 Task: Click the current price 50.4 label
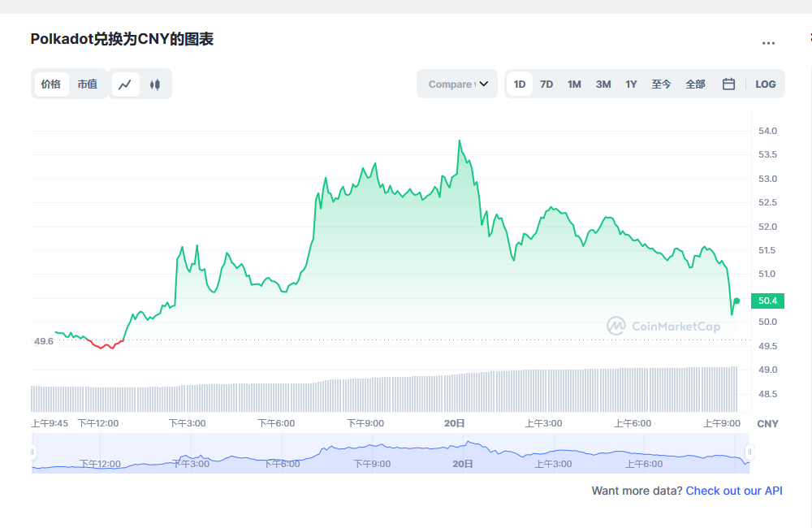click(767, 301)
